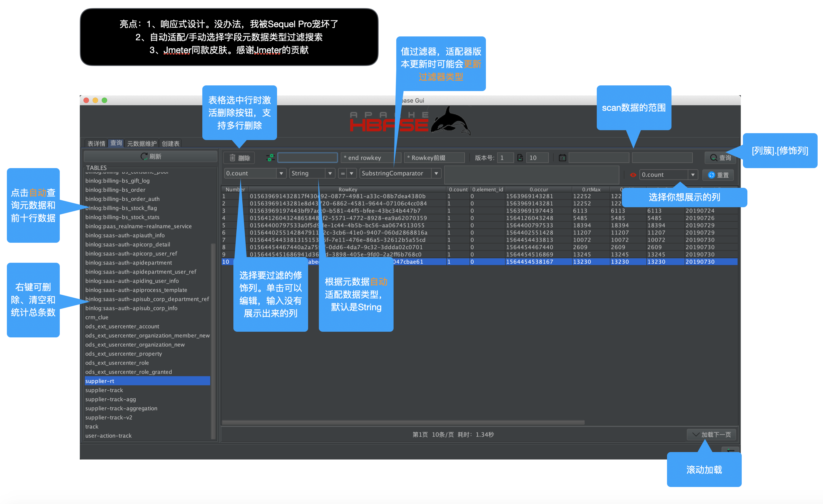Click the green rowkey range filter icon
Screen dimensions: 823x504
pyautogui.click(x=270, y=158)
